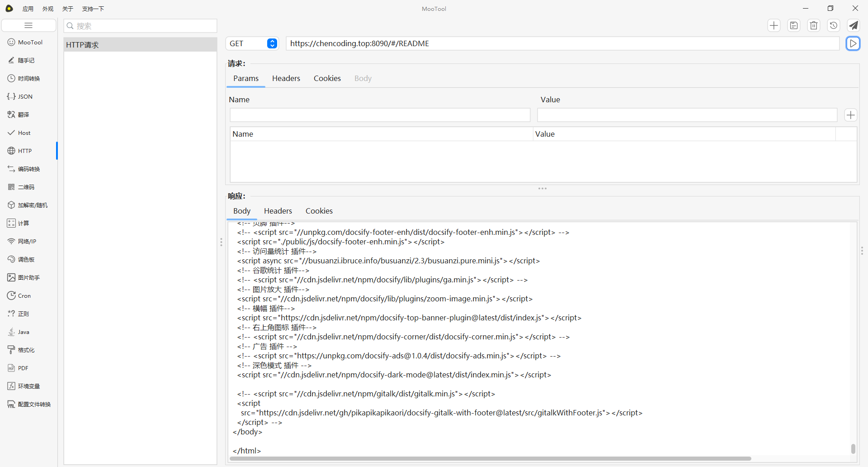868x467 pixels.
Task: Click the send request play button
Action: [x=853, y=43]
